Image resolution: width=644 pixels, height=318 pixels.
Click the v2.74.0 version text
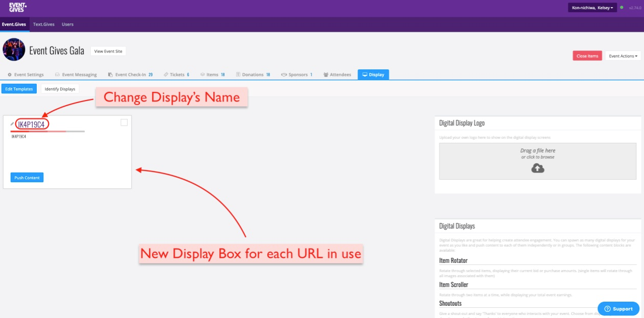point(634,8)
